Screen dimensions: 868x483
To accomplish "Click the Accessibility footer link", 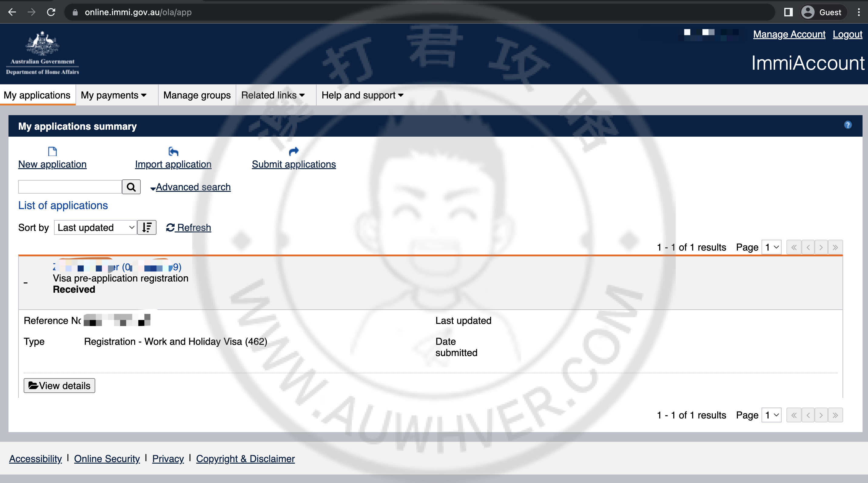I will coord(35,459).
